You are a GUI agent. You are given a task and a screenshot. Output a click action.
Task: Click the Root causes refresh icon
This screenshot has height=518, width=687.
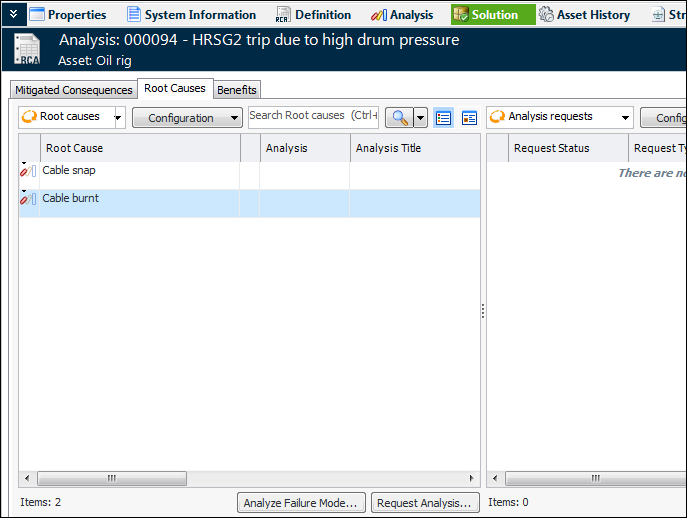click(x=29, y=117)
